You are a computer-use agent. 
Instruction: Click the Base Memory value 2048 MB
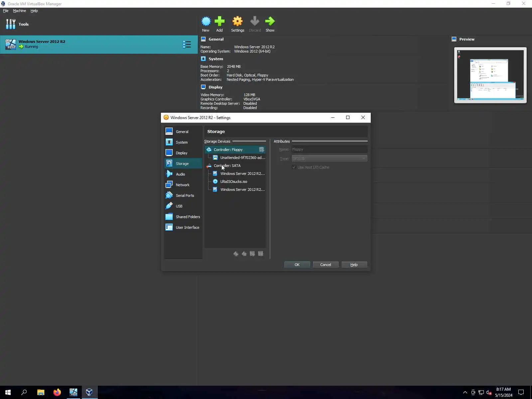[x=234, y=66]
